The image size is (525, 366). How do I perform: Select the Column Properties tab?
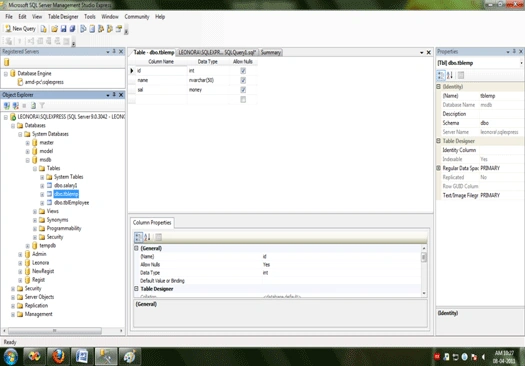click(152, 223)
